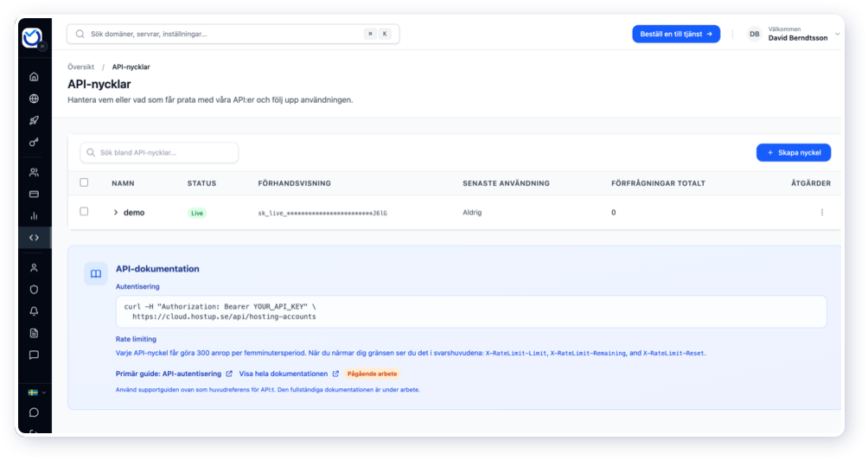Open the document file icon in the sidebar
This screenshot has height=460, width=868.
[x=34, y=333]
